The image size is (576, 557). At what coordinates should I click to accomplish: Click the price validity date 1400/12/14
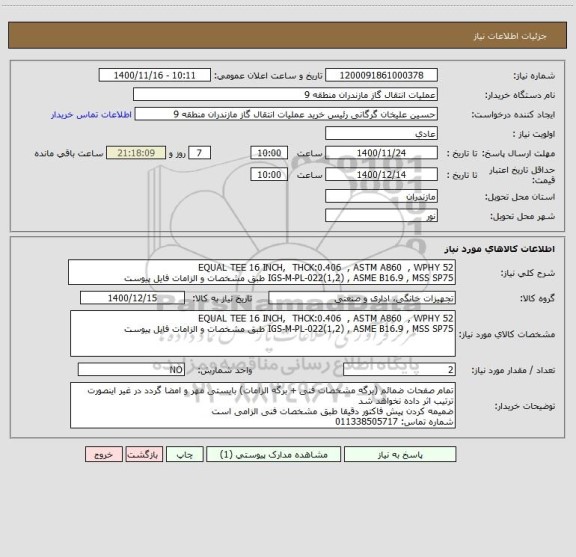click(381, 175)
